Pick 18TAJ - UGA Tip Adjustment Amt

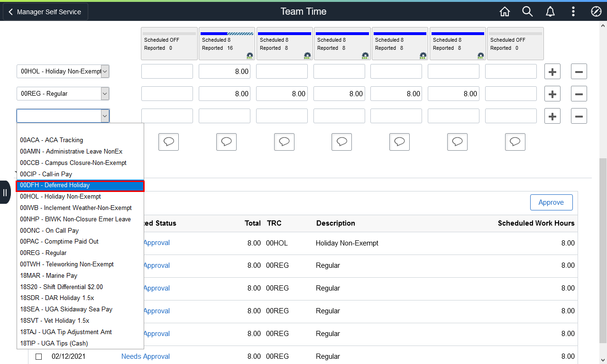pos(80,332)
